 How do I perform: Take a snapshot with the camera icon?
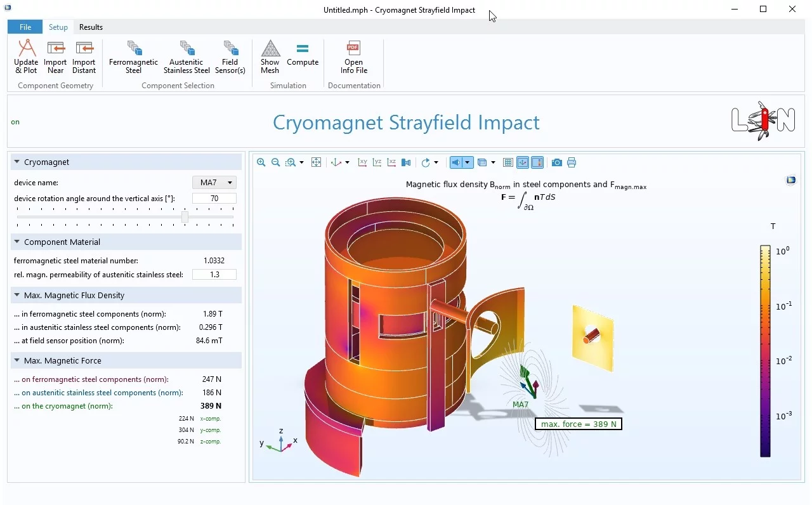[x=556, y=162]
